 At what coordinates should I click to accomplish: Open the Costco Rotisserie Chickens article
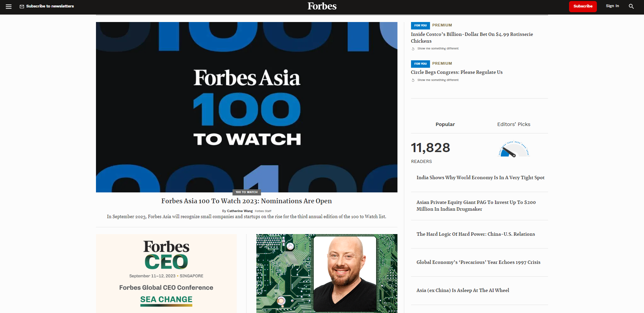(x=472, y=38)
